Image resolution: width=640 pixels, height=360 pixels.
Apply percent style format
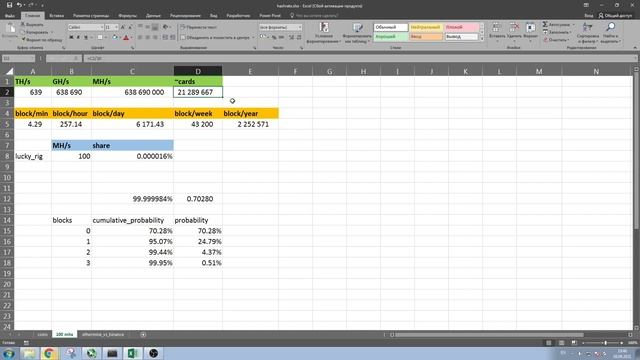(274, 38)
